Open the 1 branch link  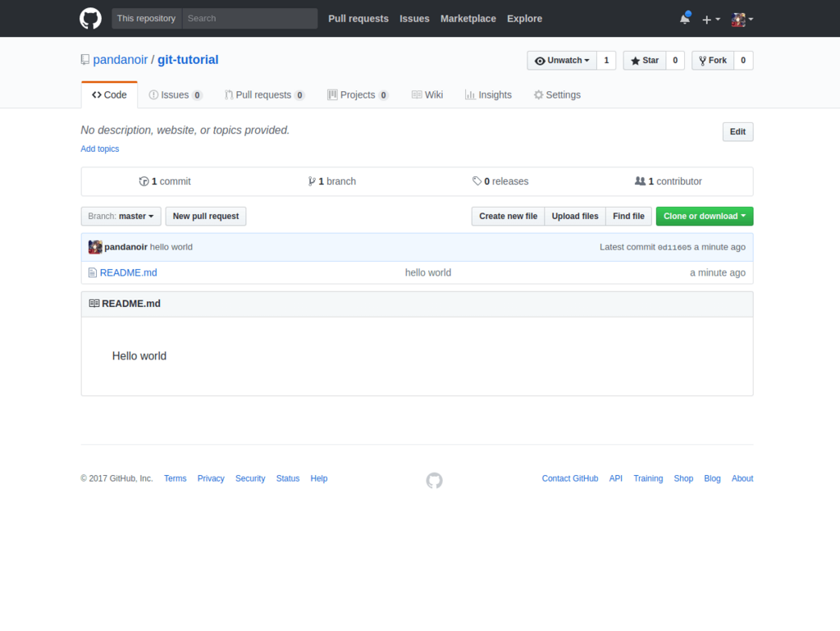coord(332,181)
